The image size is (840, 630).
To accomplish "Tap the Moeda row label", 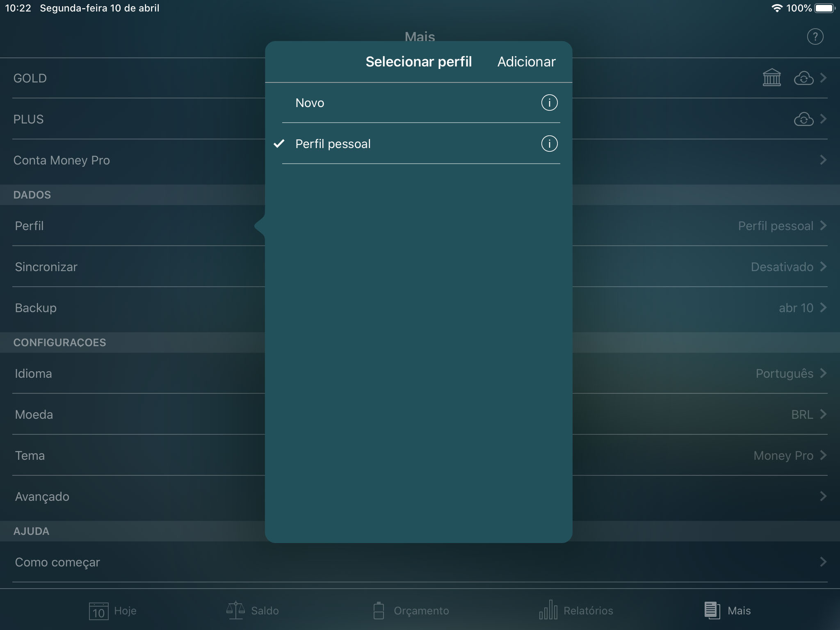I will coord(34,414).
